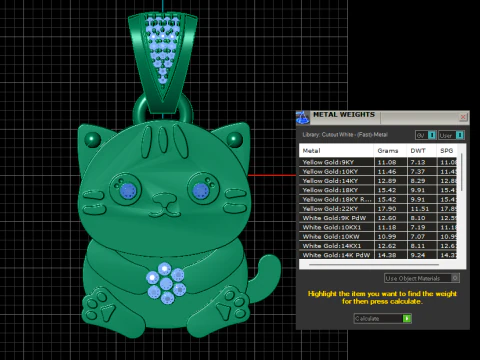This screenshot has height=360, width=480.
Task: Select the Yellow Gold:18KY R... row
Action: click(x=378, y=200)
